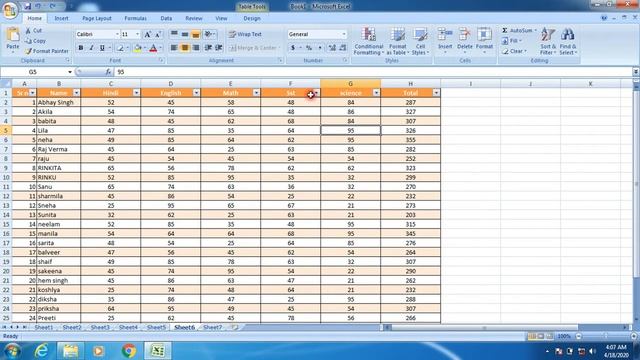The height and width of the screenshot is (360, 640).
Task: Toggle Align Text Left
Action: click(174, 48)
